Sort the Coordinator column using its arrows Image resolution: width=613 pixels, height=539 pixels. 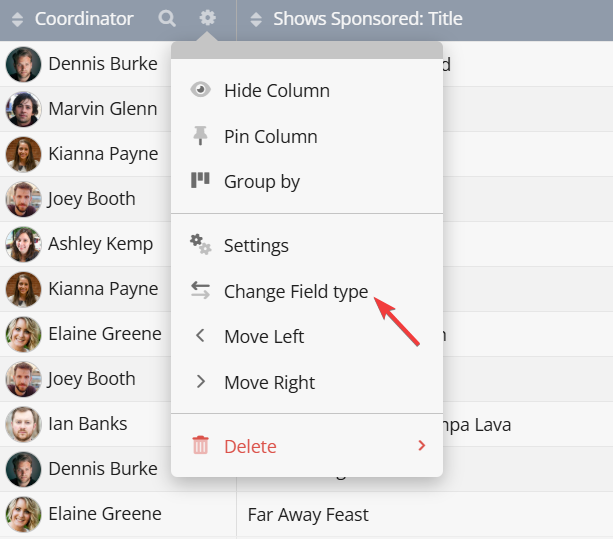(19, 19)
